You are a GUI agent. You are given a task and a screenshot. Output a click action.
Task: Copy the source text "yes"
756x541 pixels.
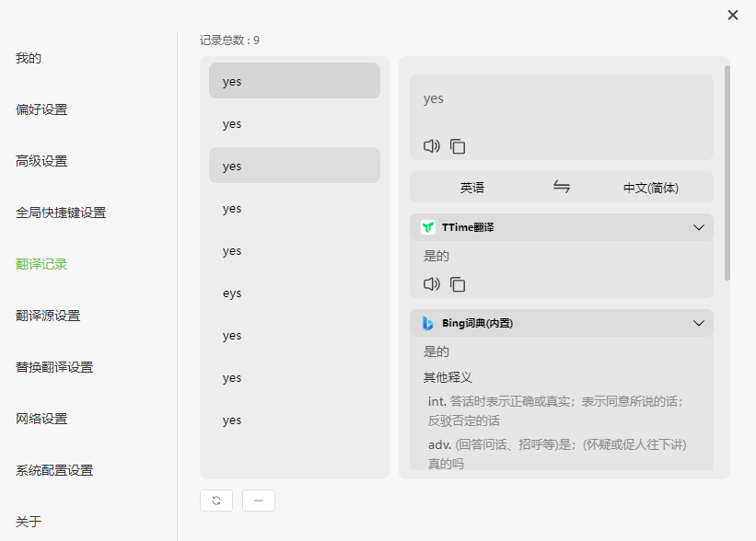pos(458,146)
